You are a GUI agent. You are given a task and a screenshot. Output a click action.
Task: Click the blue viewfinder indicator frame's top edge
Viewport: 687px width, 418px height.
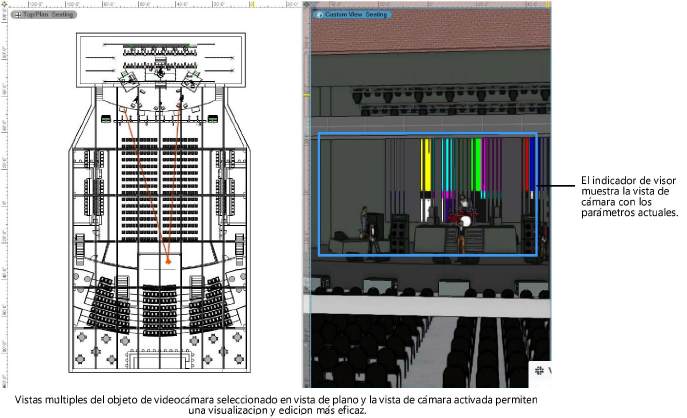(427, 134)
